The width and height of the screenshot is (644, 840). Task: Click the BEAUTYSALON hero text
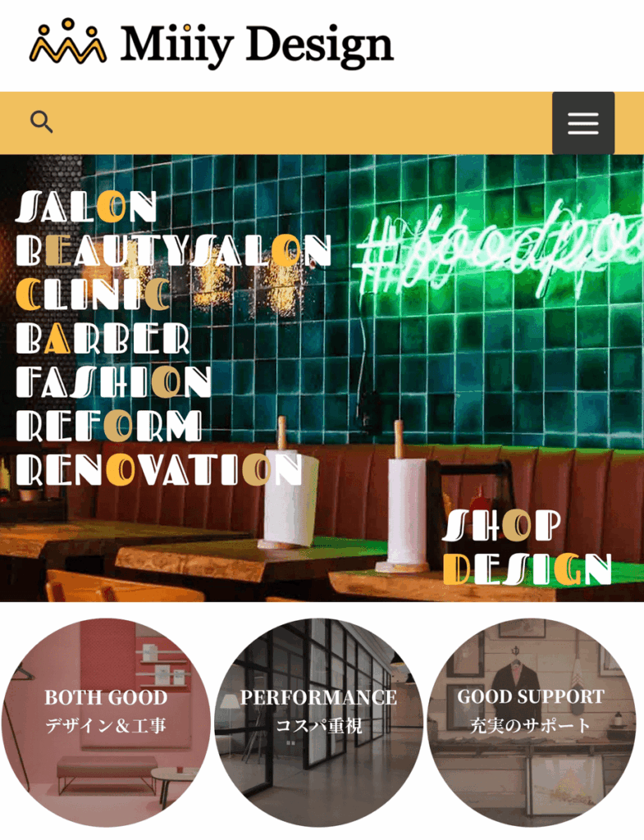174,251
